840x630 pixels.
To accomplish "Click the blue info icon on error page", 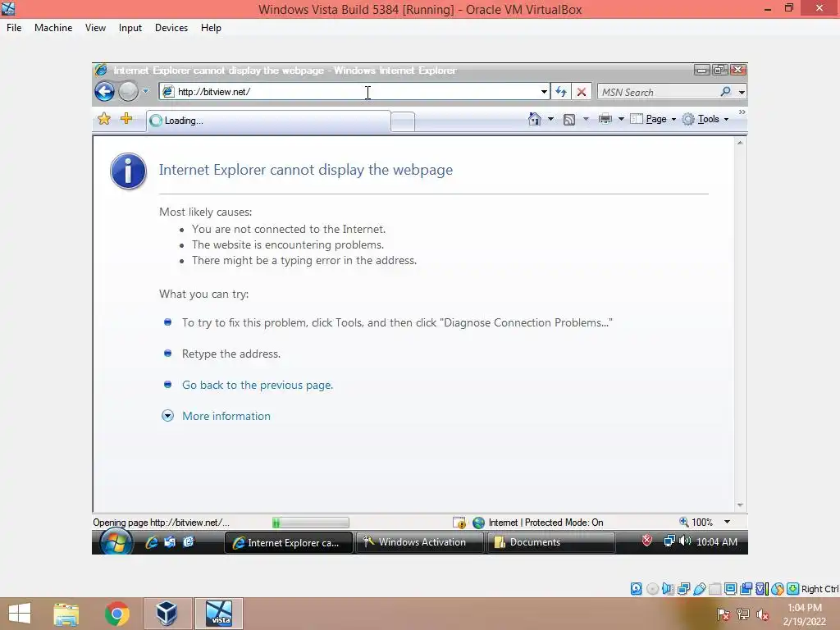I will 129,171.
